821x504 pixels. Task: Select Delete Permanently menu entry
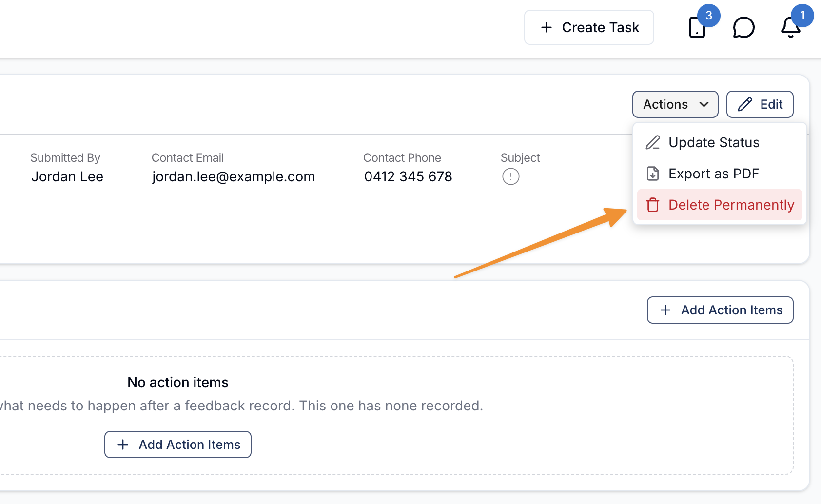point(720,205)
